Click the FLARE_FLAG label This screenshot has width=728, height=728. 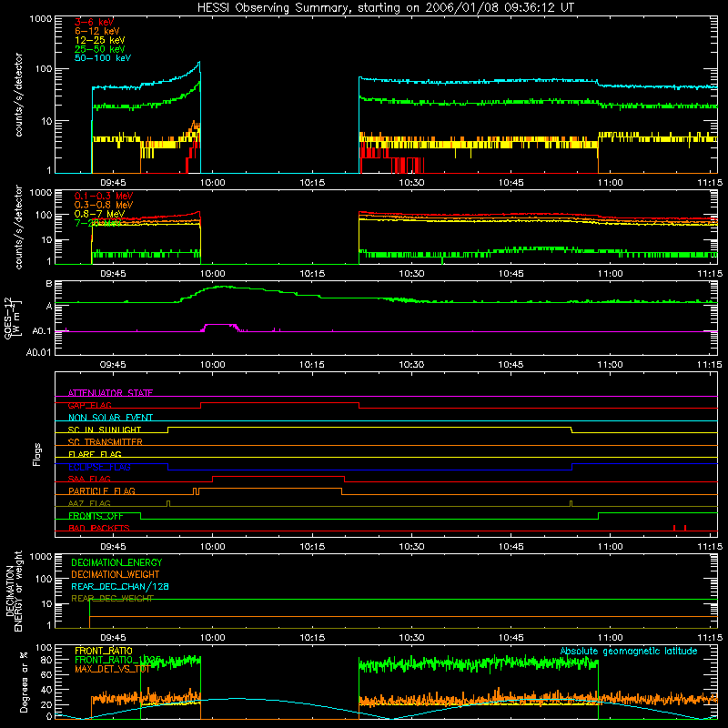(95, 454)
